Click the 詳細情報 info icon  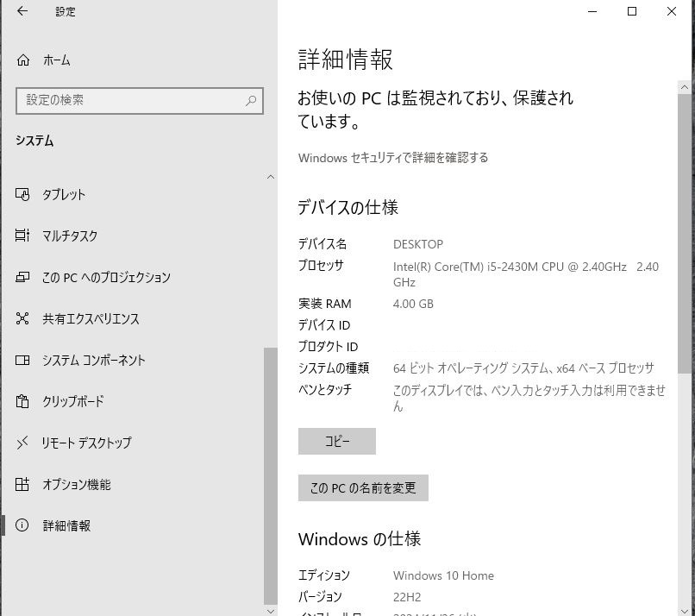tap(22, 525)
